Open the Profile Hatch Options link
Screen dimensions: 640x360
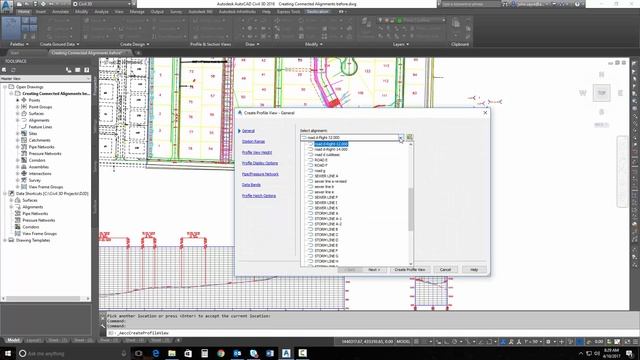(x=259, y=196)
